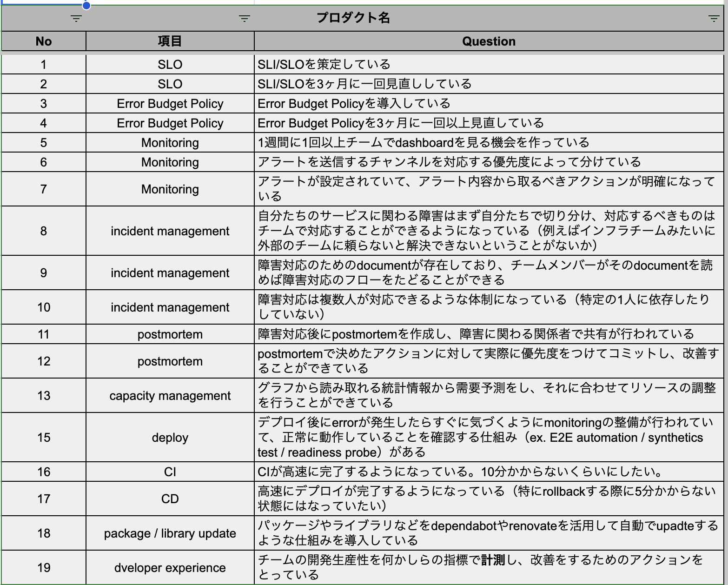
Task: Click the capacity management cell
Action: tap(170, 395)
